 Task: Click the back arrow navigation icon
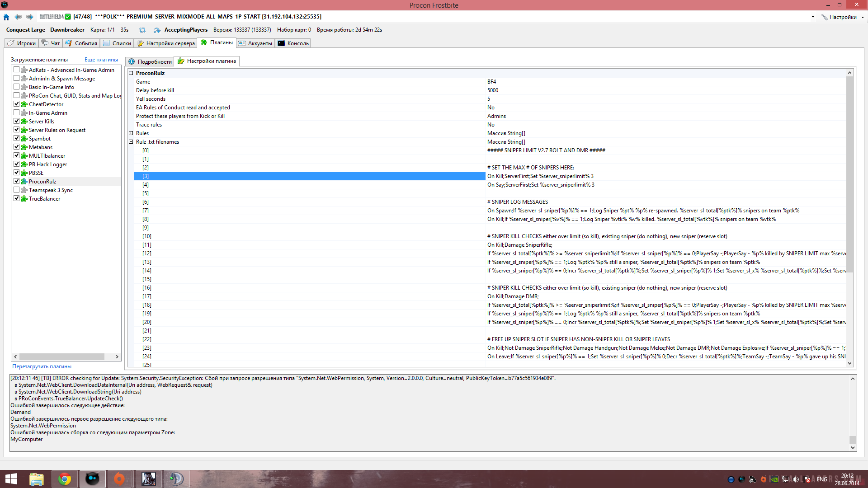coord(18,17)
